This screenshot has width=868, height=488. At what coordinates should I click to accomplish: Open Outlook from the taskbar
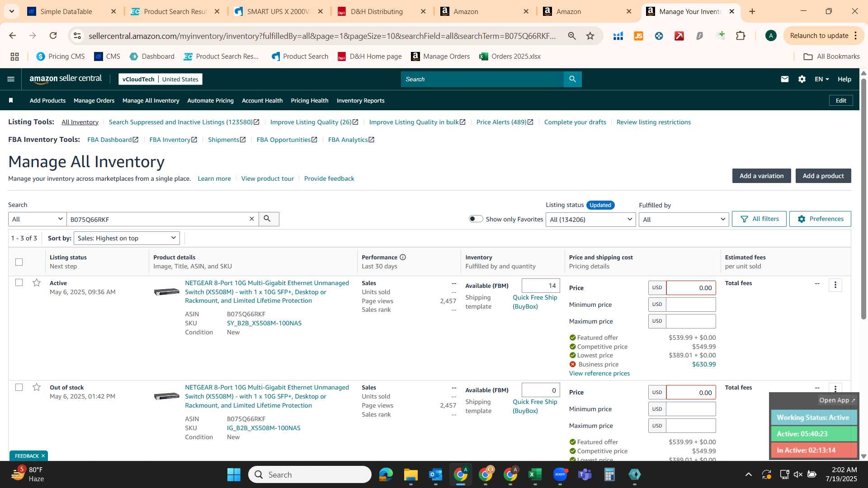coord(435,474)
